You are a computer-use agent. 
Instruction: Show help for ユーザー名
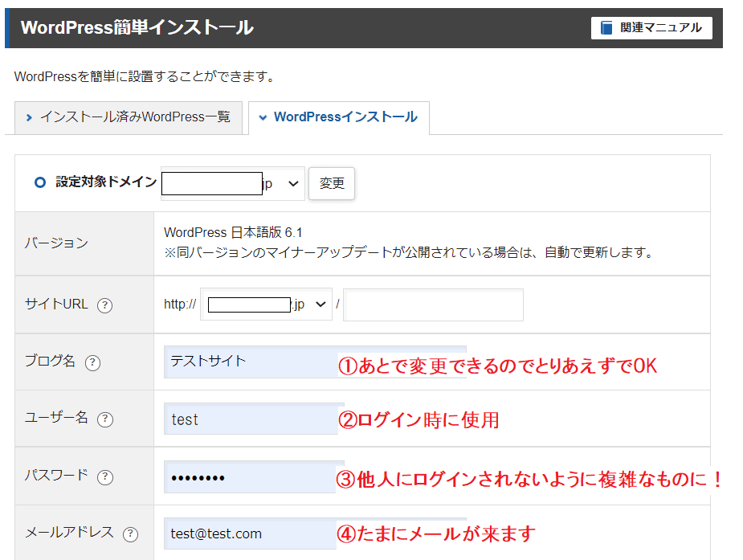[104, 419]
